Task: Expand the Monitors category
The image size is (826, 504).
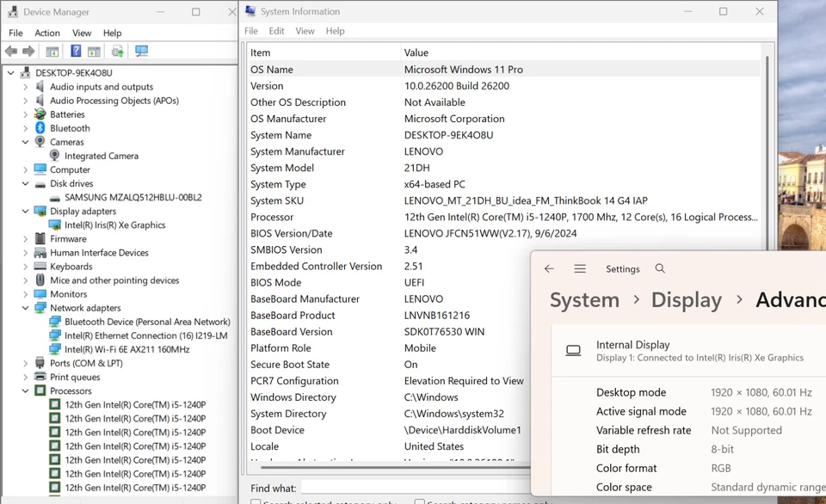Action: [x=25, y=294]
